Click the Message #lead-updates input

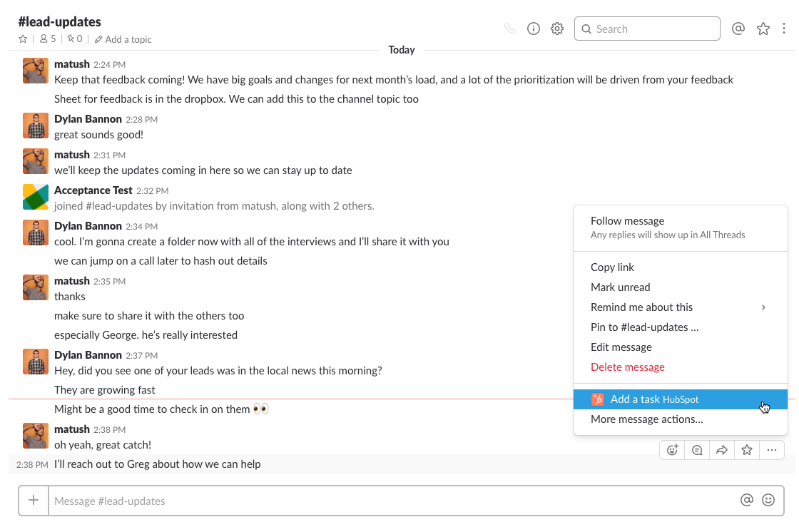point(392,501)
